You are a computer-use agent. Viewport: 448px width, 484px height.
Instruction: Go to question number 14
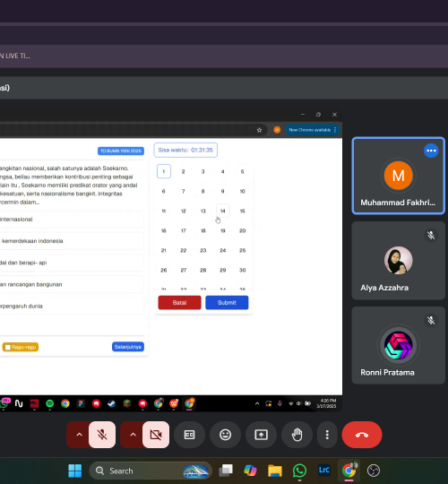(x=223, y=211)
